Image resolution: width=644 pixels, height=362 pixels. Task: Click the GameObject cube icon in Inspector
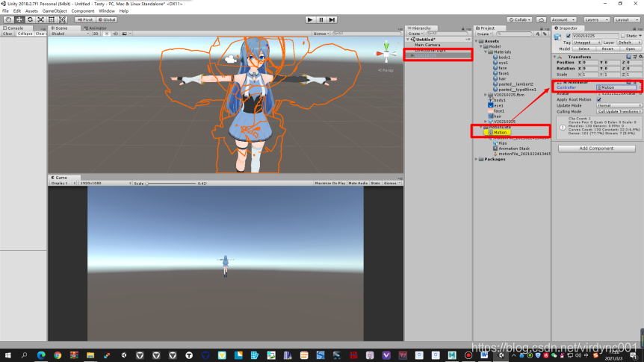(x=558, y=37)
